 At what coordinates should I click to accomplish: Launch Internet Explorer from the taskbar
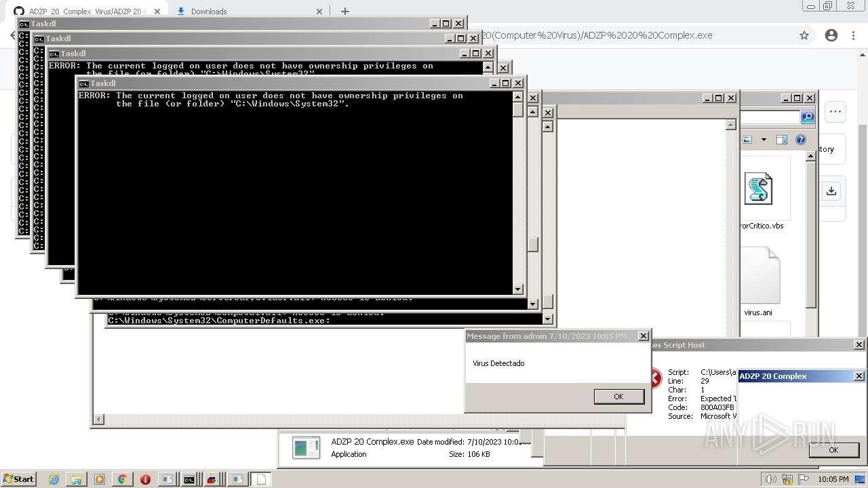click(54, 479)
